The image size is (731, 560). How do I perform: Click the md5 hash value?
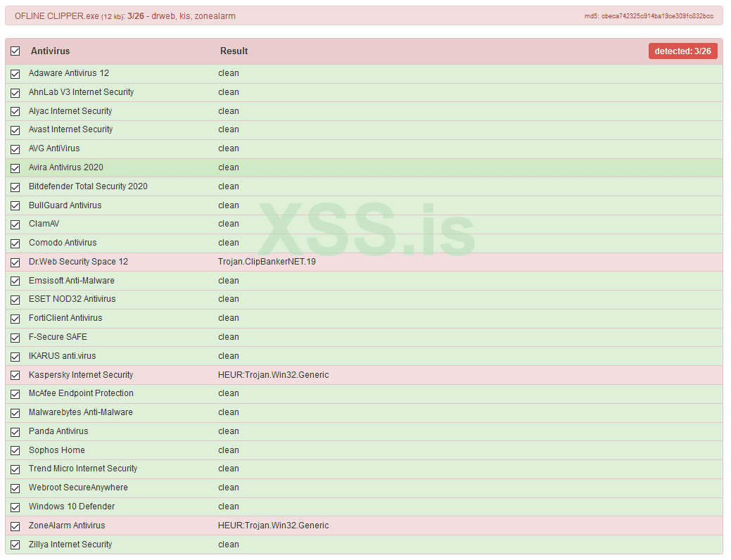656,16
